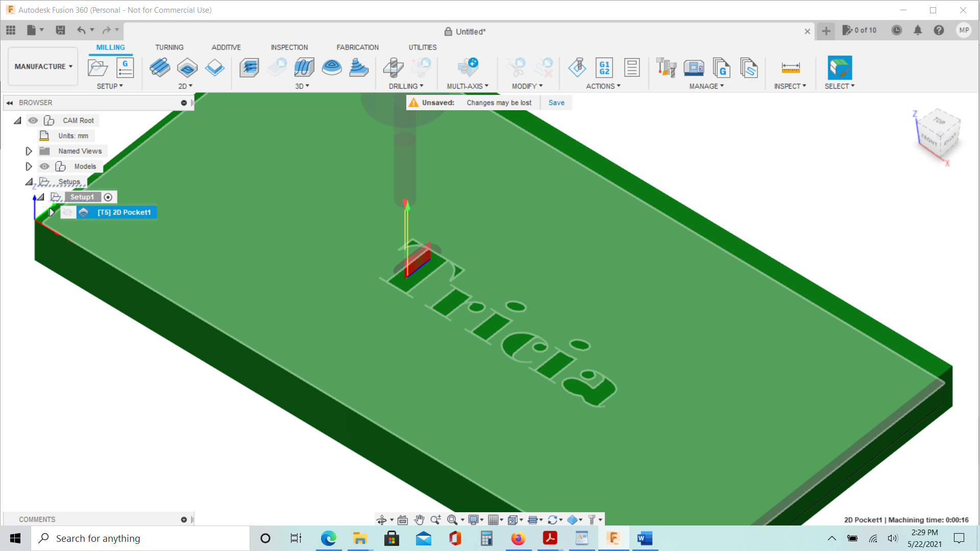The height and width of the screenshot is (551, 980).
Task: Switch to the INSPECTION tab
Action: pos(289,47)
